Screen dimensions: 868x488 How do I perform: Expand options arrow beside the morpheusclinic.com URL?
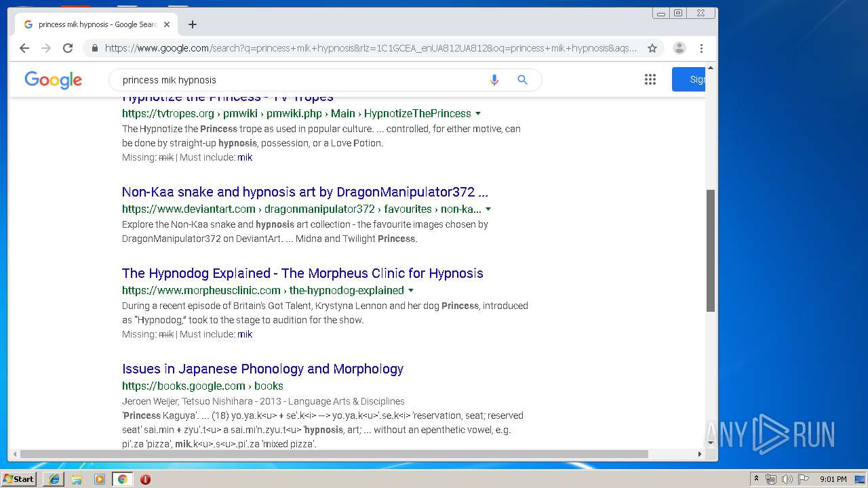(x=410, y=290)
